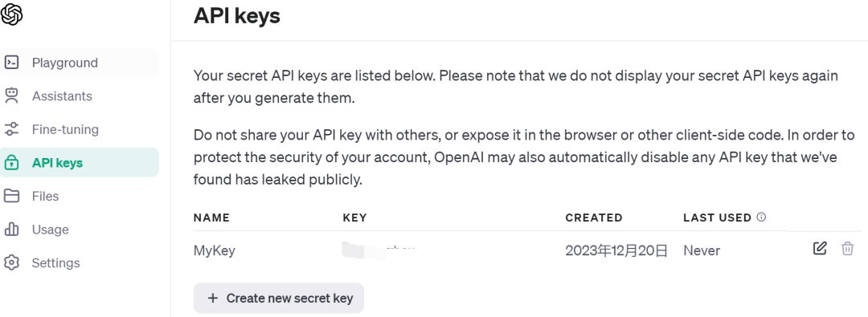Select the MyKey name in the table

click(x=215, y=250)
